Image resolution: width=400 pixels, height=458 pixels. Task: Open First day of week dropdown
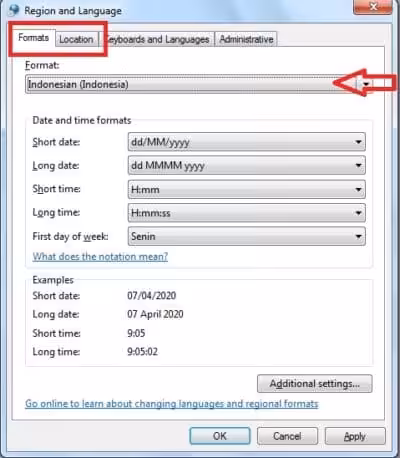point(247,236)
